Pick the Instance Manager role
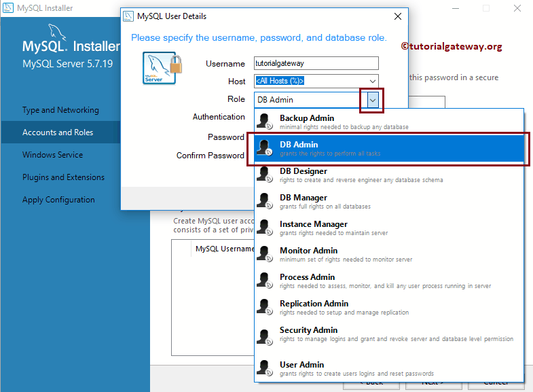The width and height of the screenshot is (533, 392). pyautogui.click(x=389, y=228)
